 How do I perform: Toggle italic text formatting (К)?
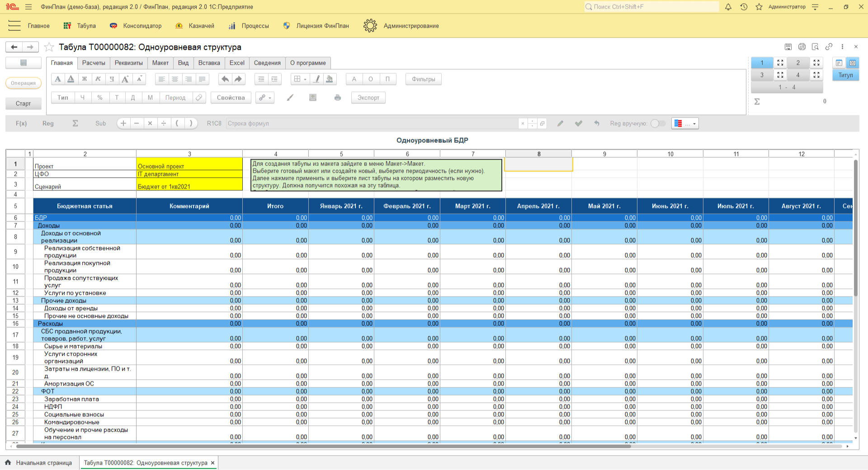[98, 79]
